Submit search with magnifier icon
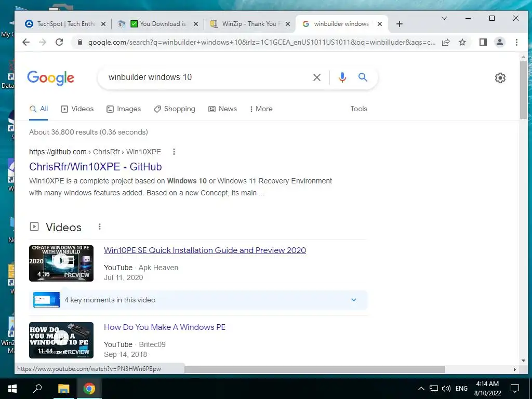The width and height of the screenshot is (532, 399). click(363, 77)
